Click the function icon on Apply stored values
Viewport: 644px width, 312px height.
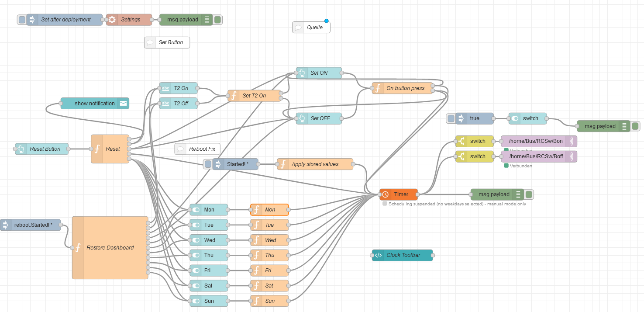tap(283, 164)
